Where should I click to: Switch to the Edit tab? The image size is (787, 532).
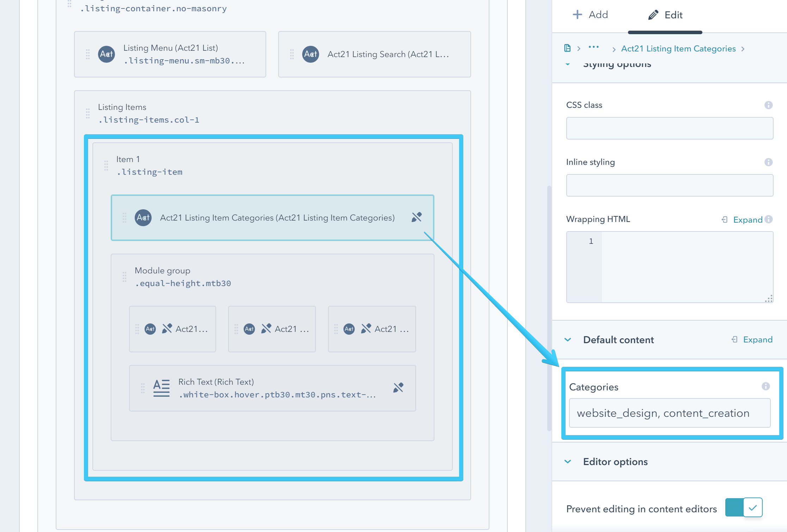[x=665, y=15]
